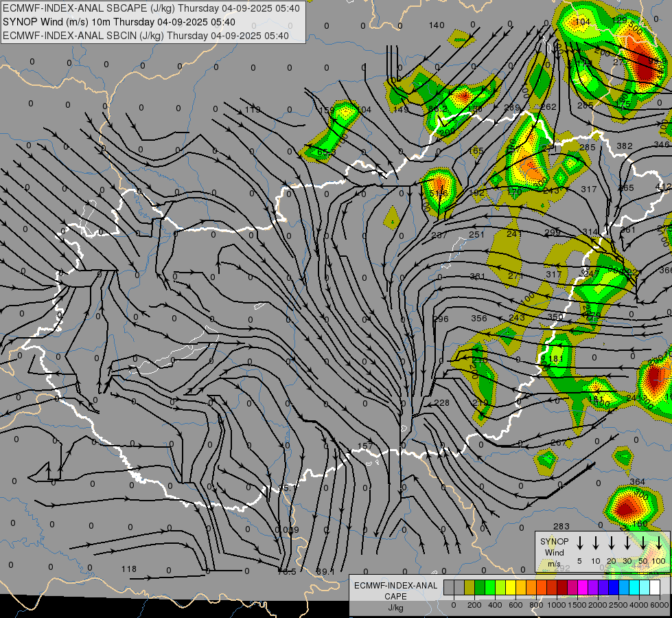Click the '4000' tick on CAPE legend

tap(639, 605)
